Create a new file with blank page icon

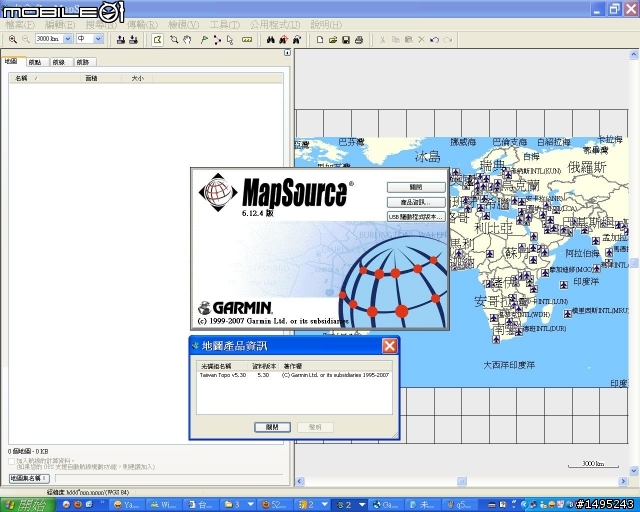pyautogui.click(x=320, y=39)
